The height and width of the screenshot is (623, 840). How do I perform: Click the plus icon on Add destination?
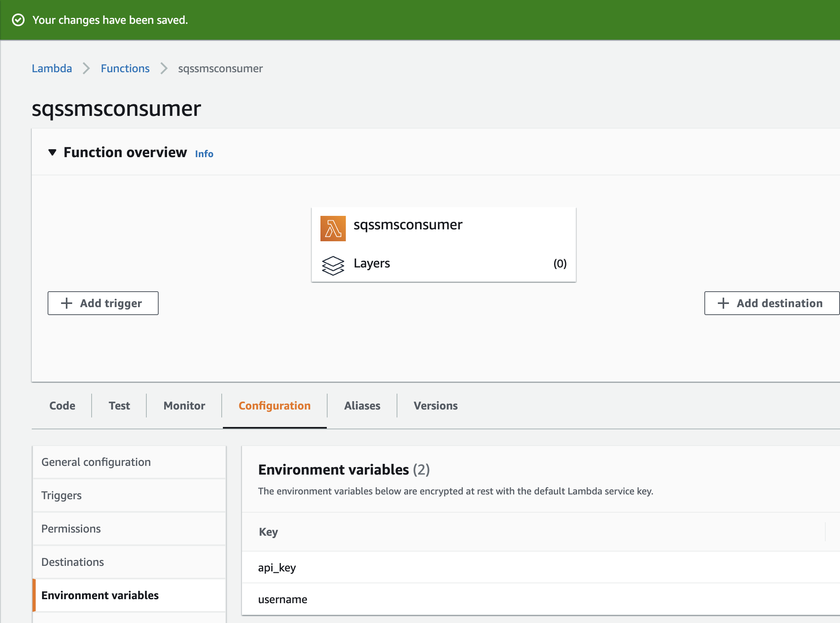point(723,303)
